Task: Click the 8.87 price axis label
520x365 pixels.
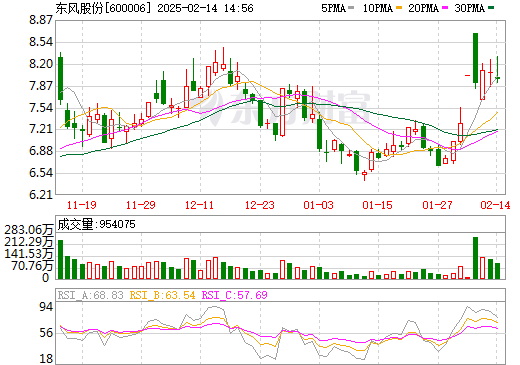Action: [x=41, y=20]
